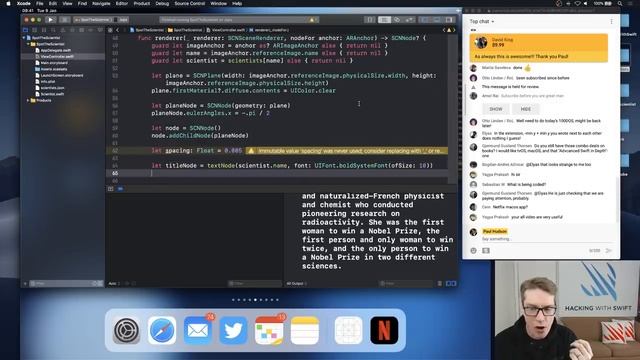
Task: Open AppDelegate.swift in the navigator
Action: click(56, 50)
